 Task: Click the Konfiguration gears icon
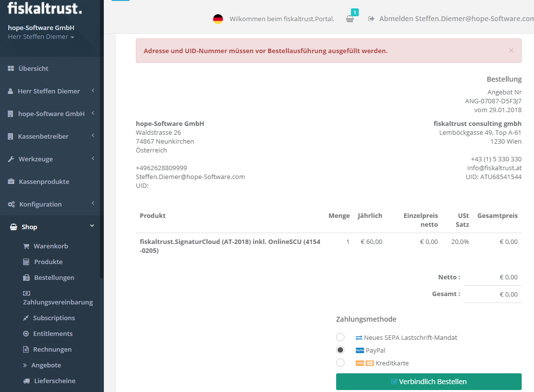pyautogui.click(x=11, y=205)
